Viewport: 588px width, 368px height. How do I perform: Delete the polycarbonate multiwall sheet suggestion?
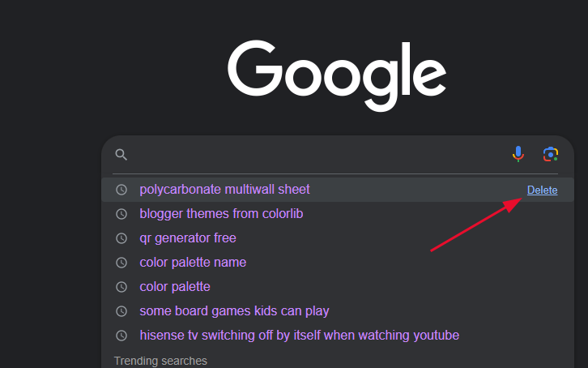[543, 190]
